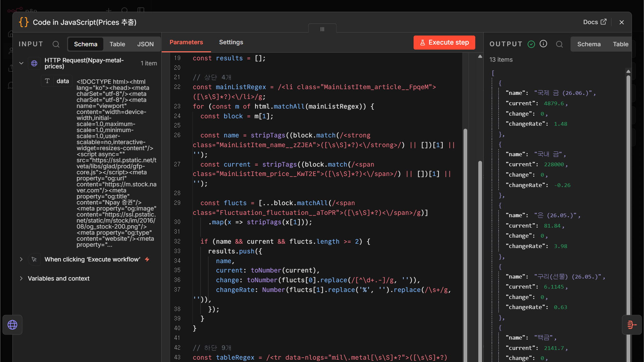Open the Docs external link
Image resolution: width=644 pixels, height=362 pixels.
[595, 22]
